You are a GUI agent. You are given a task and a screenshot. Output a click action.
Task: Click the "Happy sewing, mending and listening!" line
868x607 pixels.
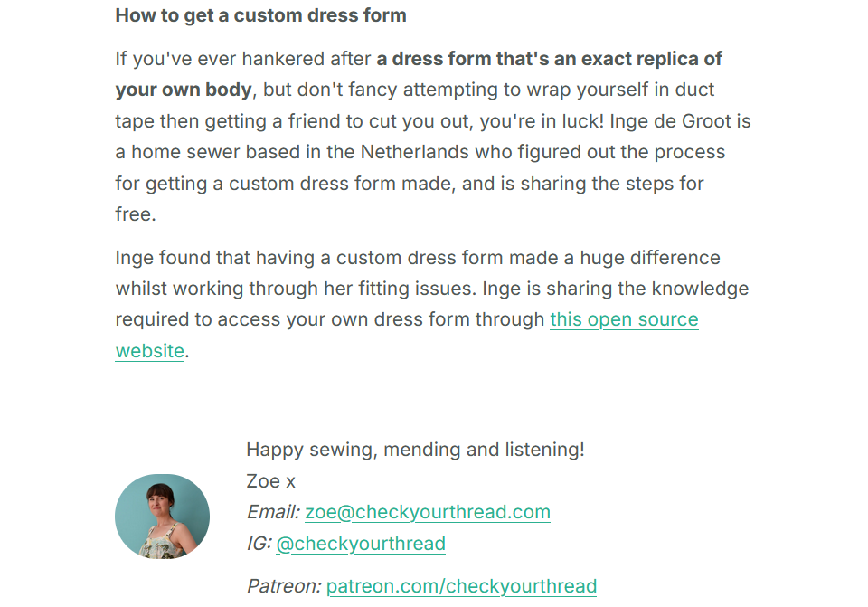click(x=415, y=450)
